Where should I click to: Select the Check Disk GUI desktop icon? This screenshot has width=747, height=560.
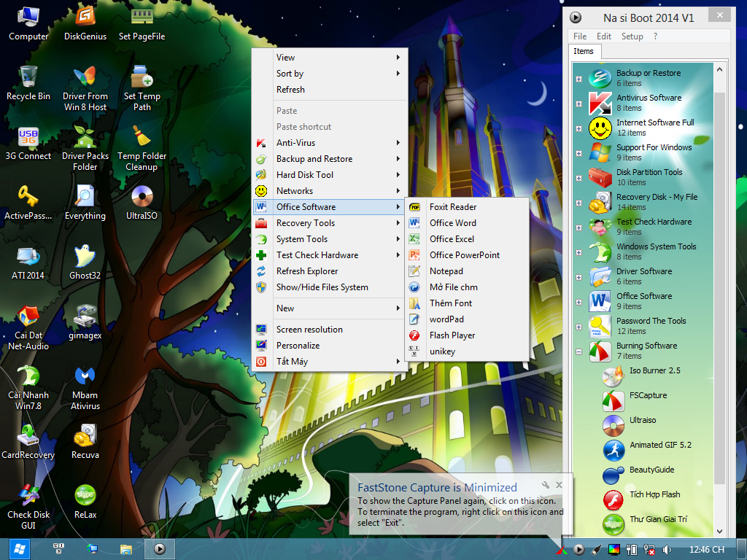click(x=28, y=507)
